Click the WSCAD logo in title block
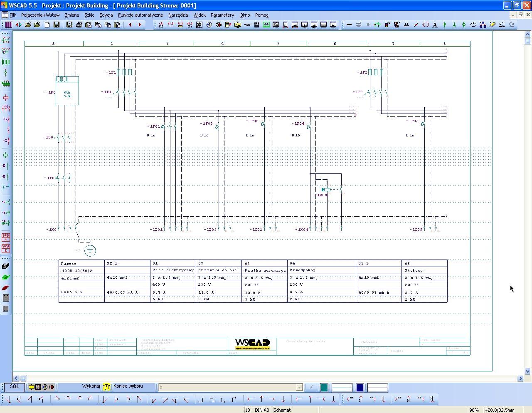This screenshot has width=532, height=413. [252, 344]
